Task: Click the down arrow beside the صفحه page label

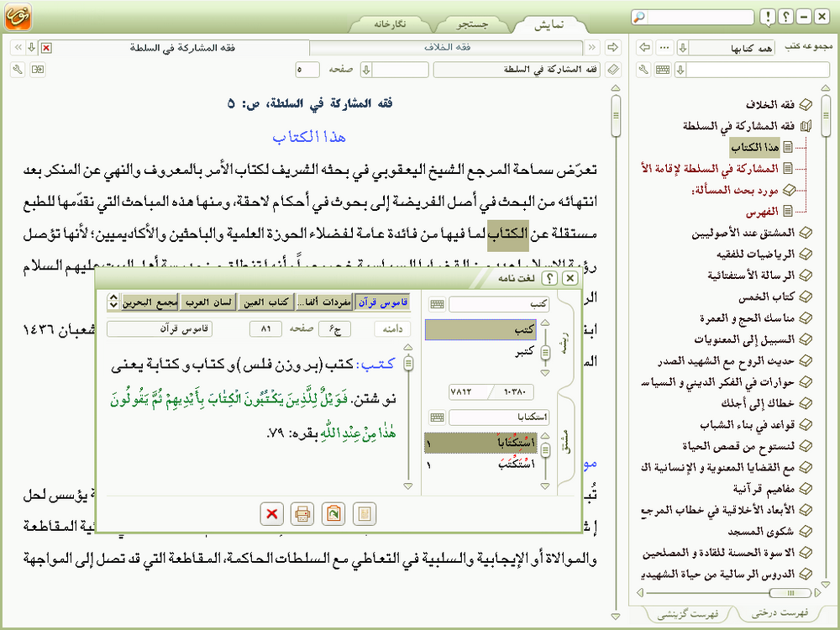Action: pyautogui.click(x=366, y=70)
